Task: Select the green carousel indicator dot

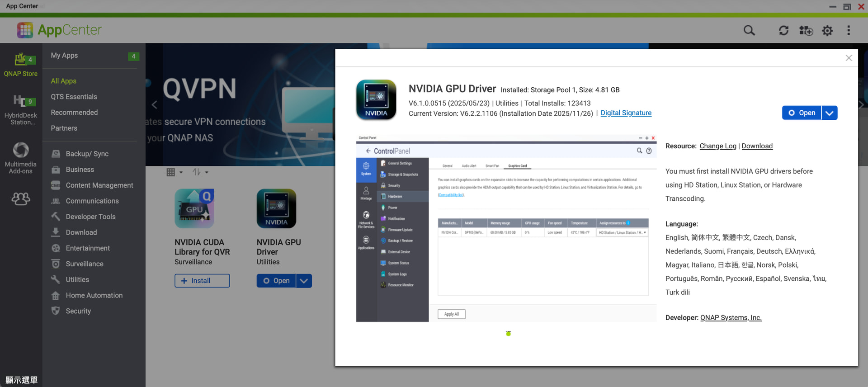Action: 508,334
